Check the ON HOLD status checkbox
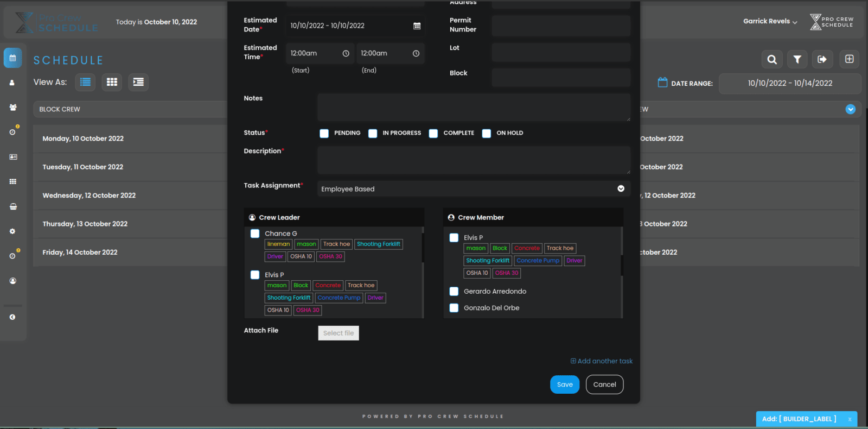Screen dimensions: 868x429 (487, 133)
